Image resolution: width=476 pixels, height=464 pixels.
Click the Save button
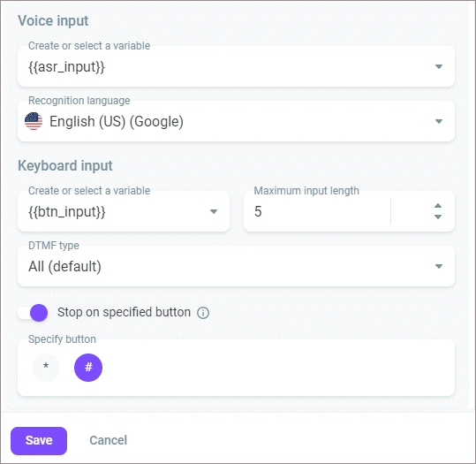[x=39, y=441]
